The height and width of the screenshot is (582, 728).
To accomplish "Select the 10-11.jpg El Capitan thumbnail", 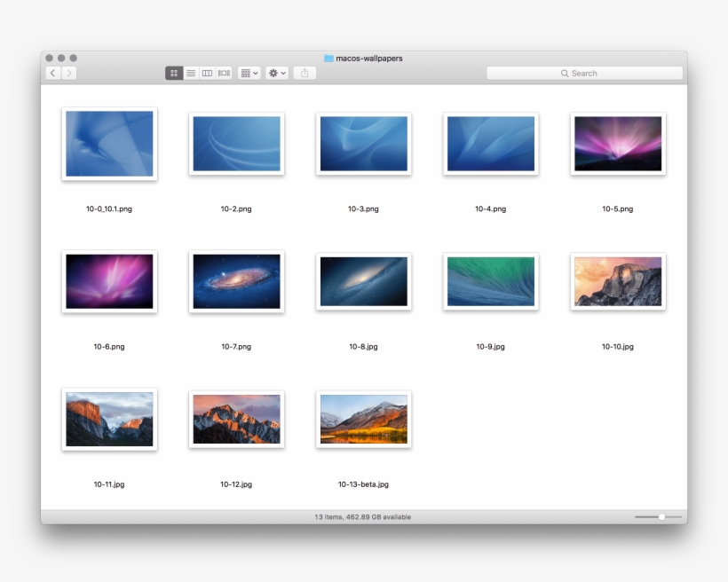I will (x=109, y=419).
